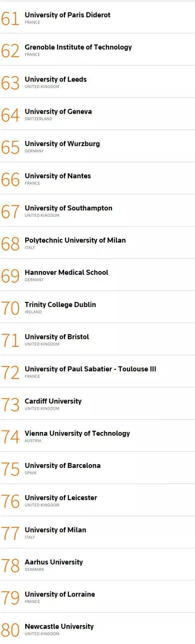Click Polytechnic University of Milan
The width and height of the screenshot is (195, 644).
pyautogui.click(x=75, y=240)
